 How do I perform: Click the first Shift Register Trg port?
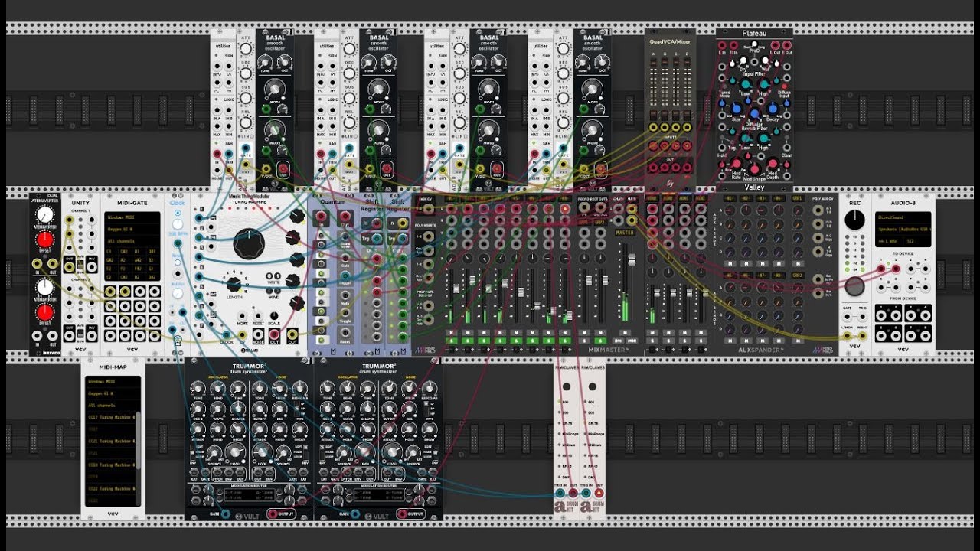[377, 239]
